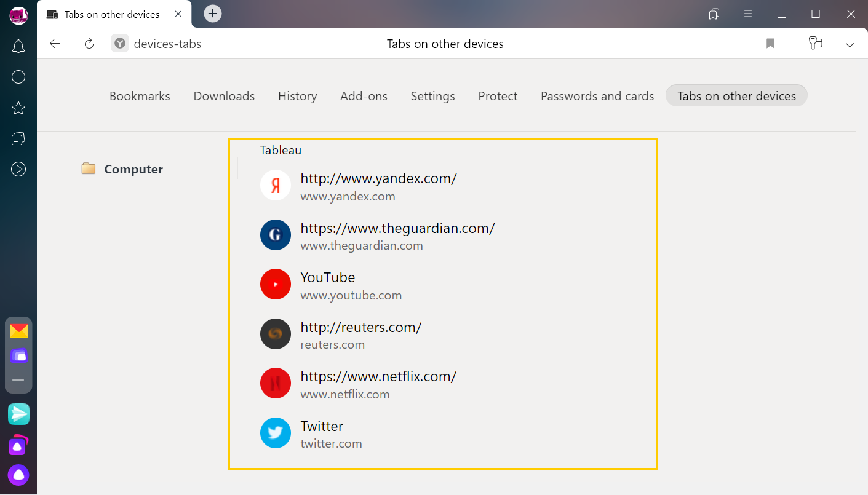Open the browser hamburger menu

click(748, 14)
